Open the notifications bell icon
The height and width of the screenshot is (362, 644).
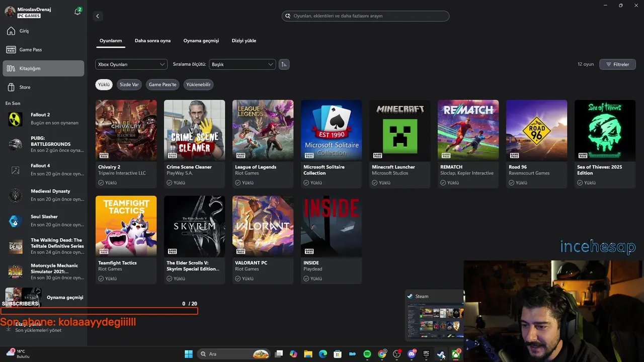pos(77,11)
